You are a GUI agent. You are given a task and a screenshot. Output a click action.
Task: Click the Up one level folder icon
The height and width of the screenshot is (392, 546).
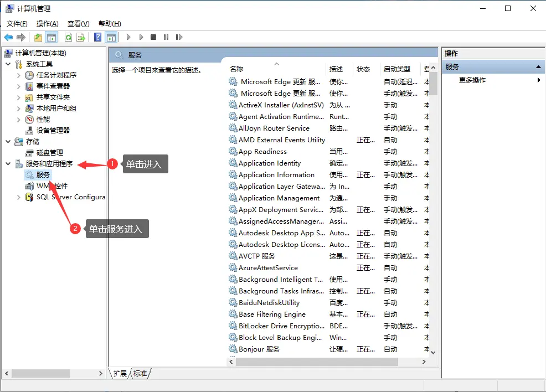[38, 37]
